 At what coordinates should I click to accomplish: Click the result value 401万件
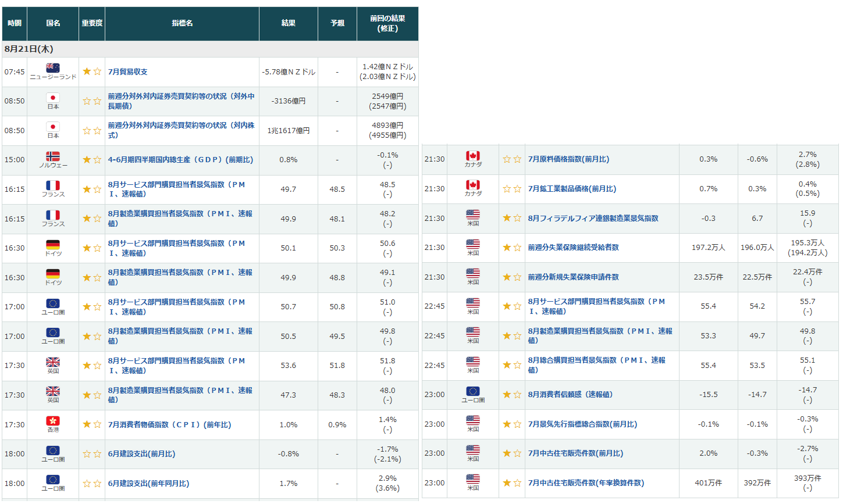(709, 482)
